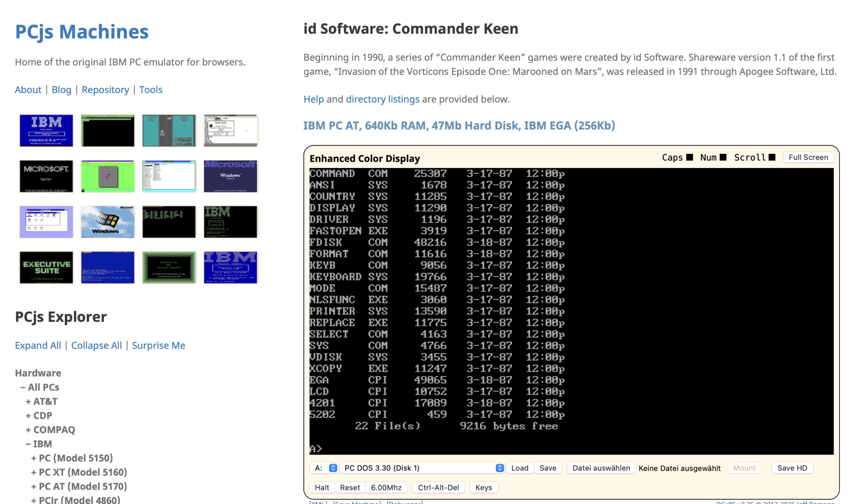852x504 pixels.
Task: Click the Caps lock indicator
Action: pyautogui.click(x=689, y=157)
